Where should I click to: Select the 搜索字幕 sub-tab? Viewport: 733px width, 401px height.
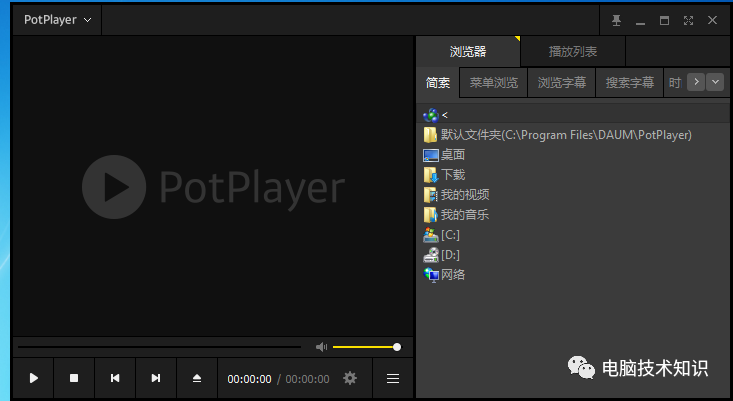click(630, 83)
